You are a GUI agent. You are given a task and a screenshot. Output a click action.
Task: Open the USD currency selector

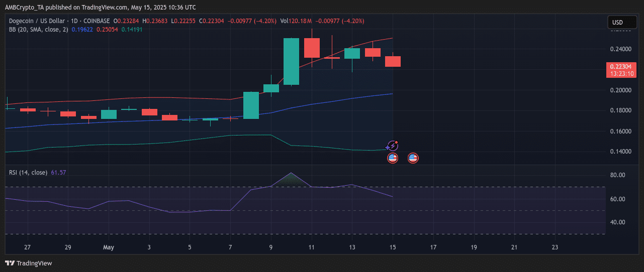click(x=617, y=22)
